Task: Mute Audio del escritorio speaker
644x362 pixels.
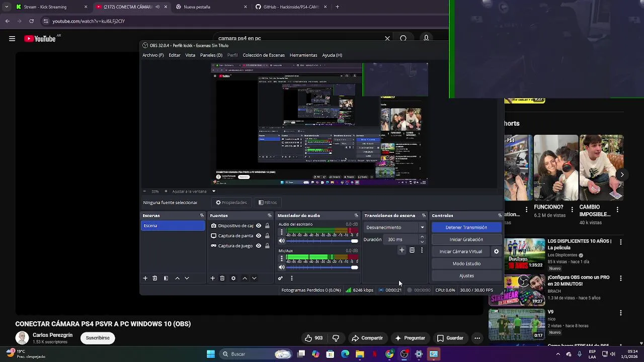Action: (x=282, y=241)
